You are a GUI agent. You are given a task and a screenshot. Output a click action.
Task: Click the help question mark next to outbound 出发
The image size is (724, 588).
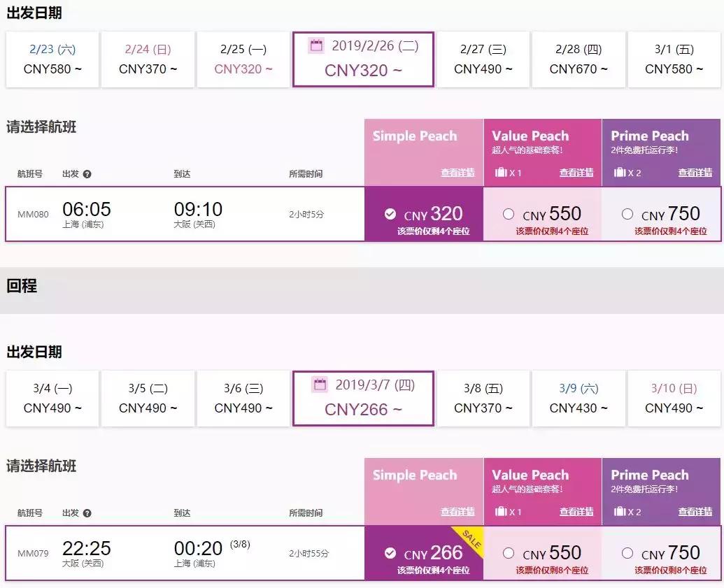pyautogui.click(x=87, y=174)
